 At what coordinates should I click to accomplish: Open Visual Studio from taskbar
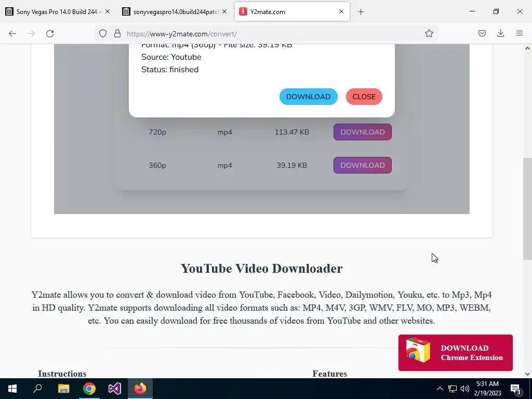click(115, 389)
